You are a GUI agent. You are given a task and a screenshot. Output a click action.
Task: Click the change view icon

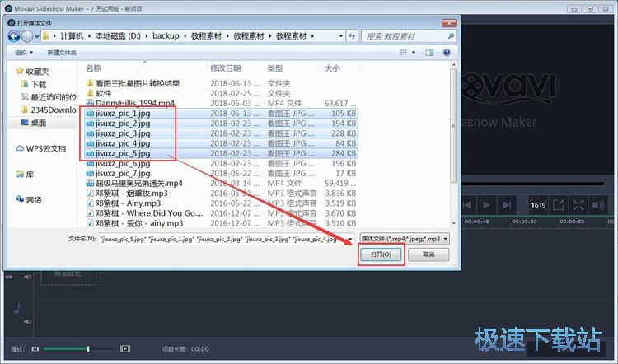(x=403, y=52)
